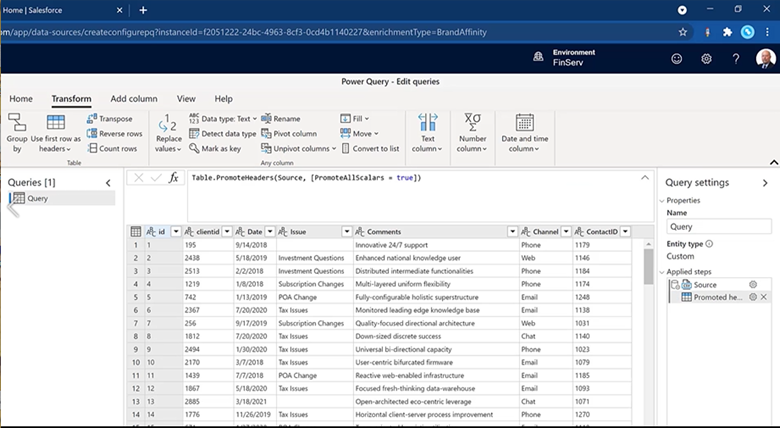This screenshot has width=780, height=428.
Task: Click Detect data type
Action: coord(222,133)
